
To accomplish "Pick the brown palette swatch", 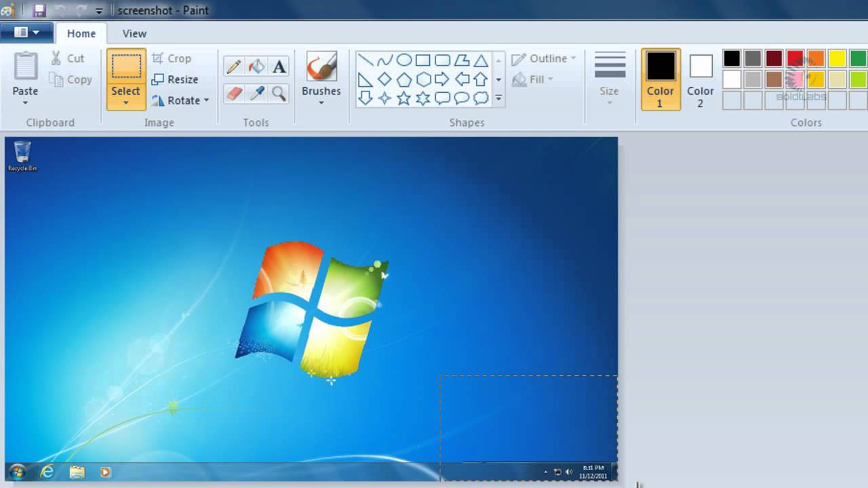I will (774, 79).
